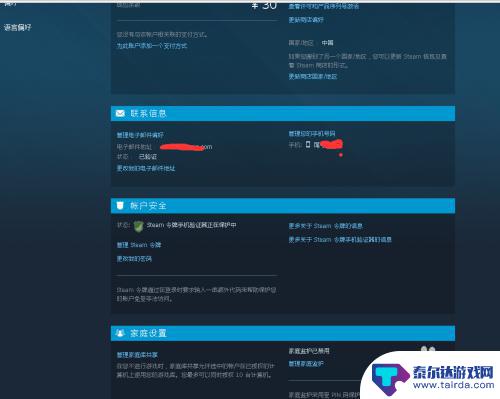
Task: Click the 帐户安全 section heading
Action: [148, 206]
